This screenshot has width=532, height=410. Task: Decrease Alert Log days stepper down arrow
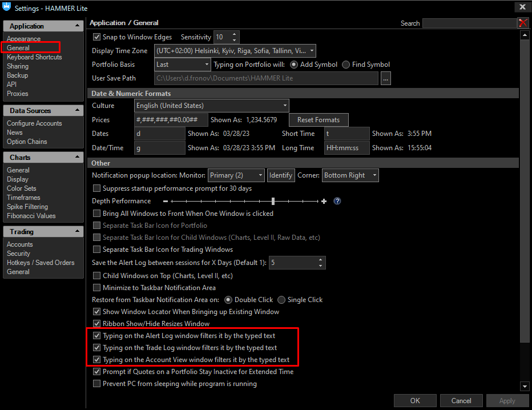320,266
